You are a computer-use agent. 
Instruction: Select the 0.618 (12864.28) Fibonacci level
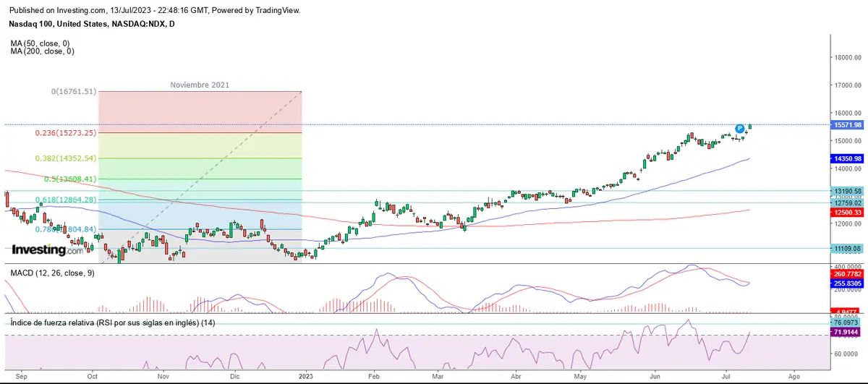tap(66, 199)
